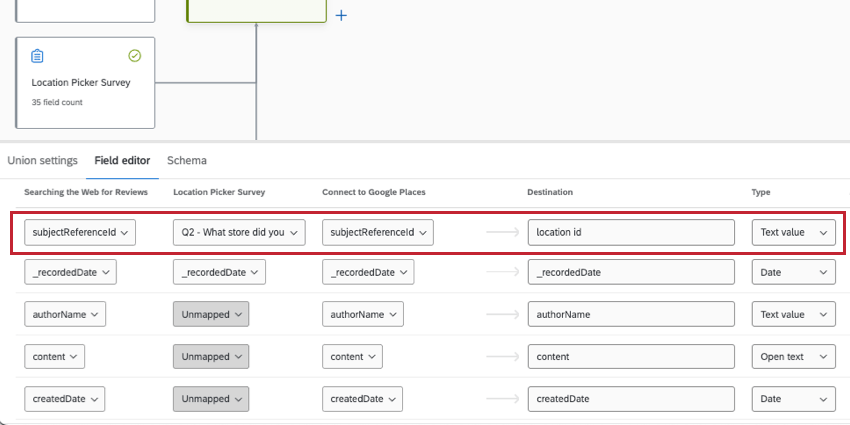Screen dimensions: 850x425
Task: Open the Unmapped dropdown in the content row
Action: click(210, 355)
